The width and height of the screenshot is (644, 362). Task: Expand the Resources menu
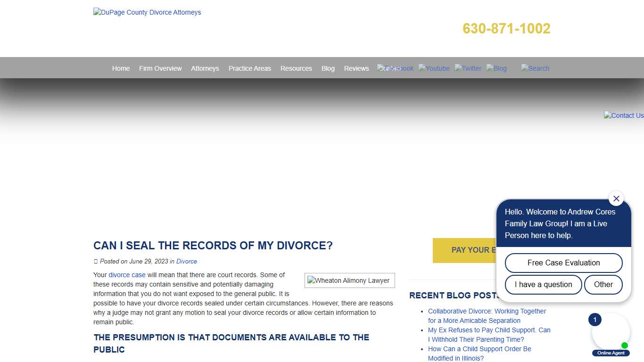pos(296,68)
